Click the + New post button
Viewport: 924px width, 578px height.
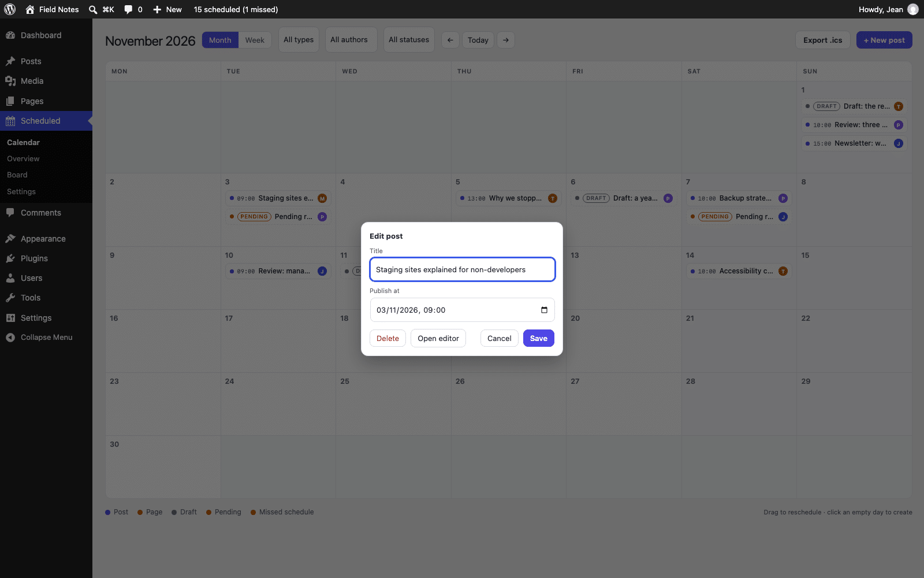(x=884, y=40)
